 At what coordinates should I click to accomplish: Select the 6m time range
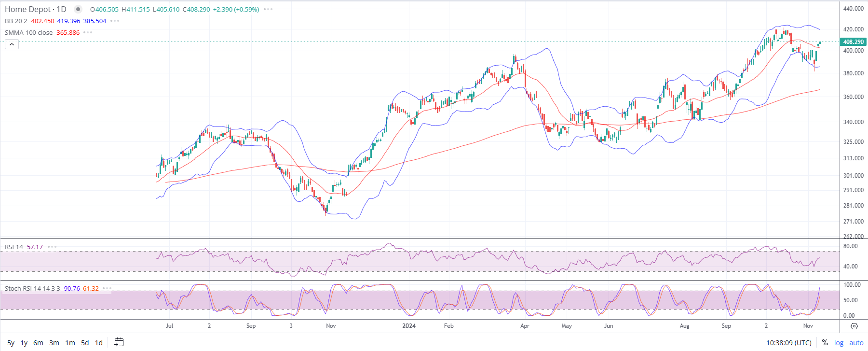point(38,343)
